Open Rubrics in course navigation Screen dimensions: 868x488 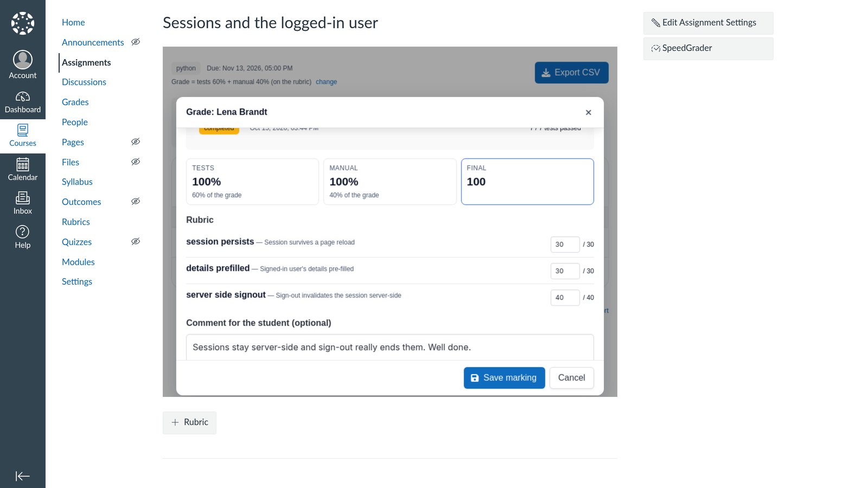click(x=76, y=222)
